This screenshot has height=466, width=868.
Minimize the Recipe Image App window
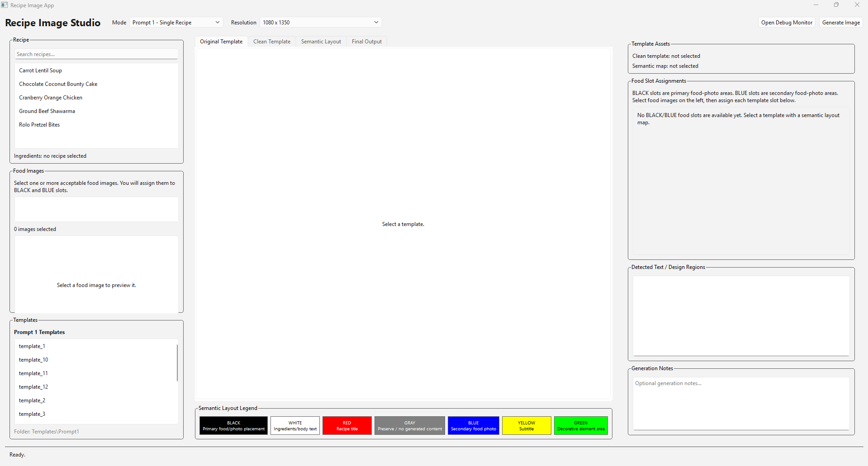816,5
